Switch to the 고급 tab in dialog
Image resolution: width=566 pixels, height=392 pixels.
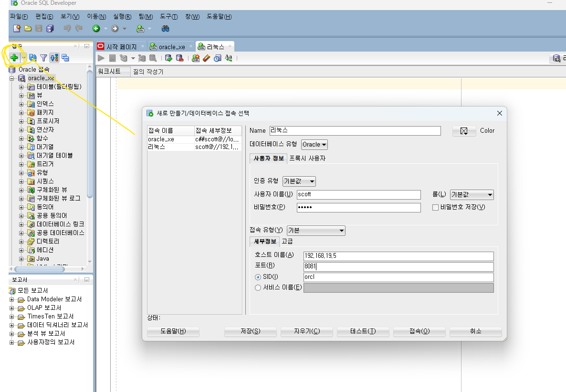(x=287, y=241)
